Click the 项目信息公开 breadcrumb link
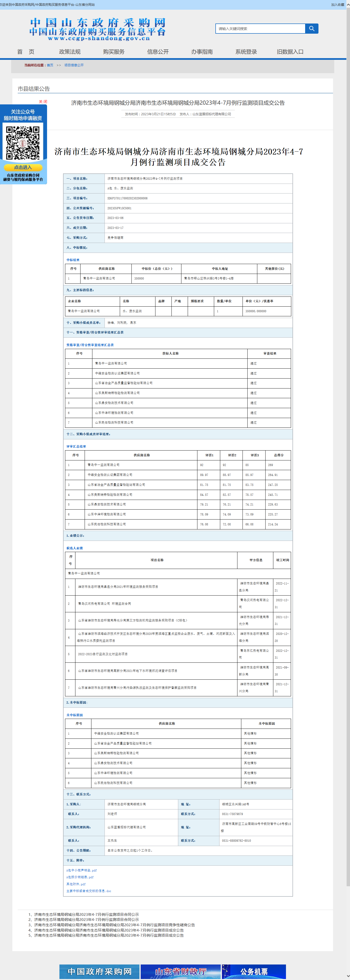The width and height of the screenshot is (350, 980). pyautogui.click(x=74, y=65)
